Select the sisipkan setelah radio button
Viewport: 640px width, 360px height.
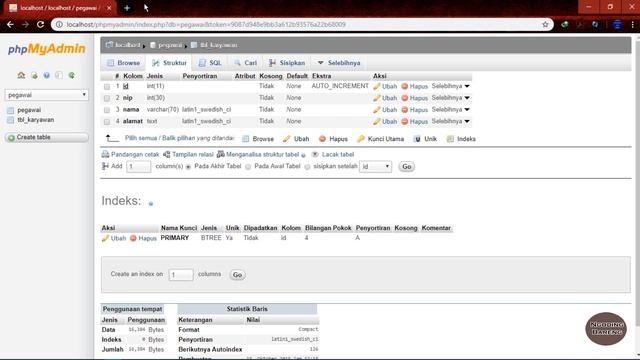click(x=307, y=167)
